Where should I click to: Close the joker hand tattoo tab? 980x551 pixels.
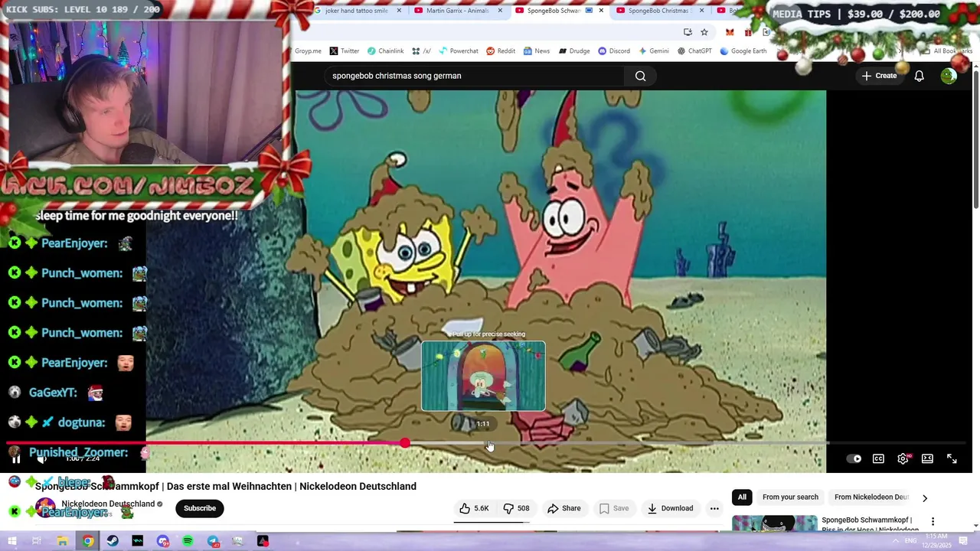click(x=399, y=11)
